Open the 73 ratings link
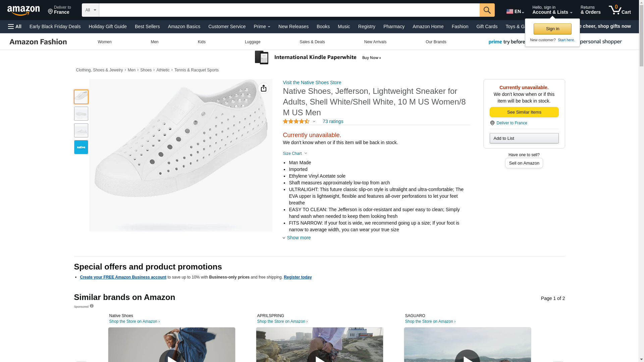This screenshot has width=644, height=362. 333,121
